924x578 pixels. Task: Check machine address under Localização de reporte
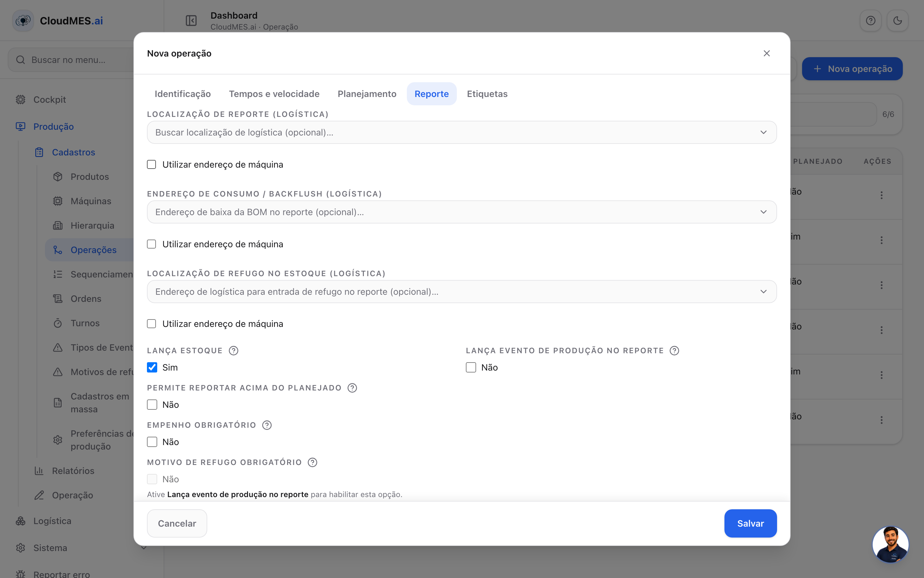click(151, 164)
